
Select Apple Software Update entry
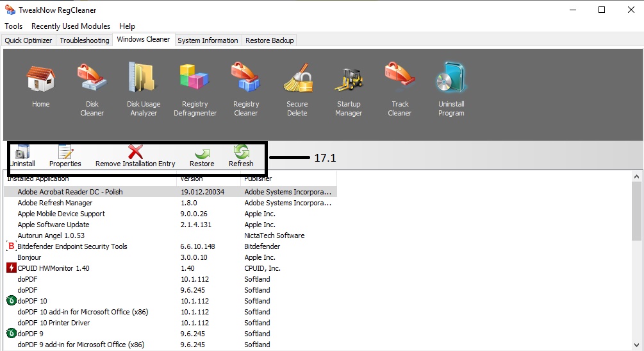point(53,225)
